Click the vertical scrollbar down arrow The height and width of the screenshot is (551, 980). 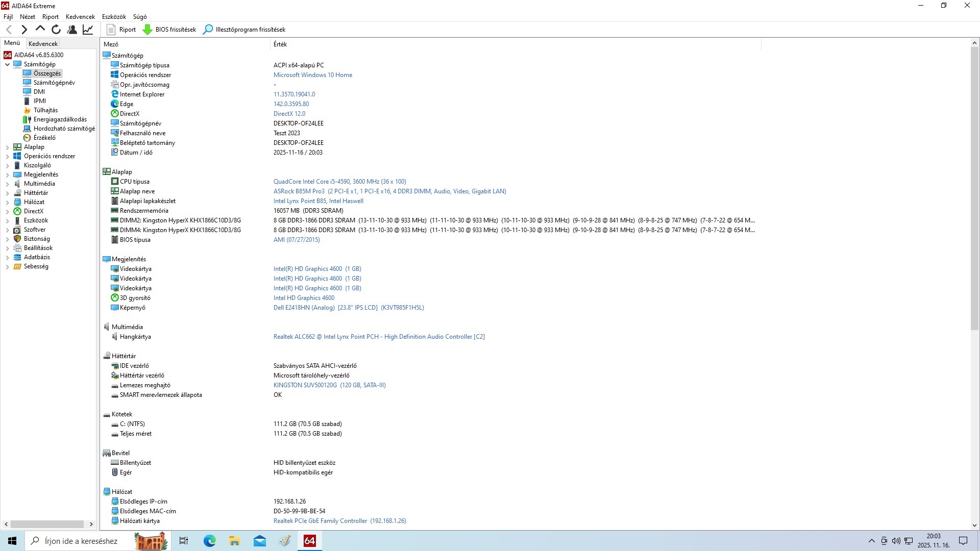click(974, 525)
